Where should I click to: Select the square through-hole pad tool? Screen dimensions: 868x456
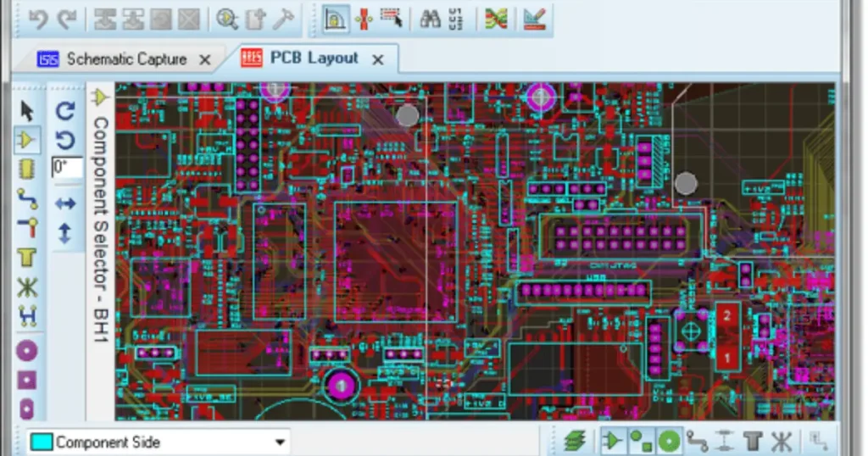pyautogui.click(x=26, y=381)
